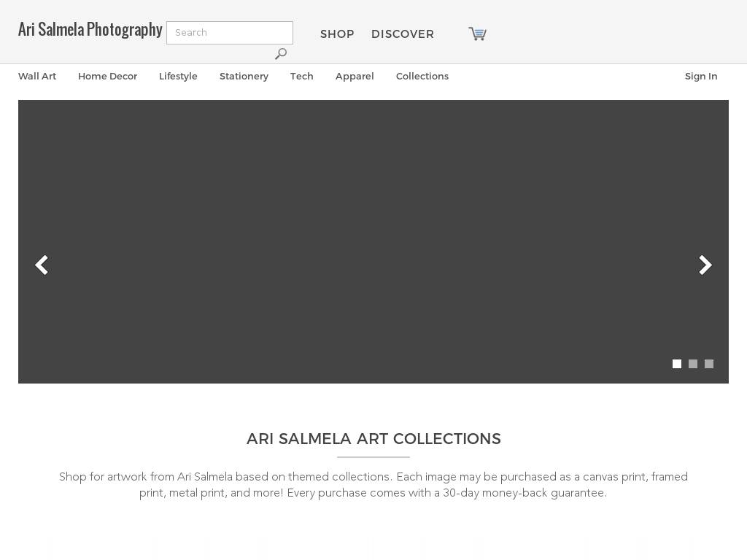Viewport: 747px width, 560px height.
Task: Select the first slideshow indicator square
Action: pyautogui.click(x=676, y=364)
